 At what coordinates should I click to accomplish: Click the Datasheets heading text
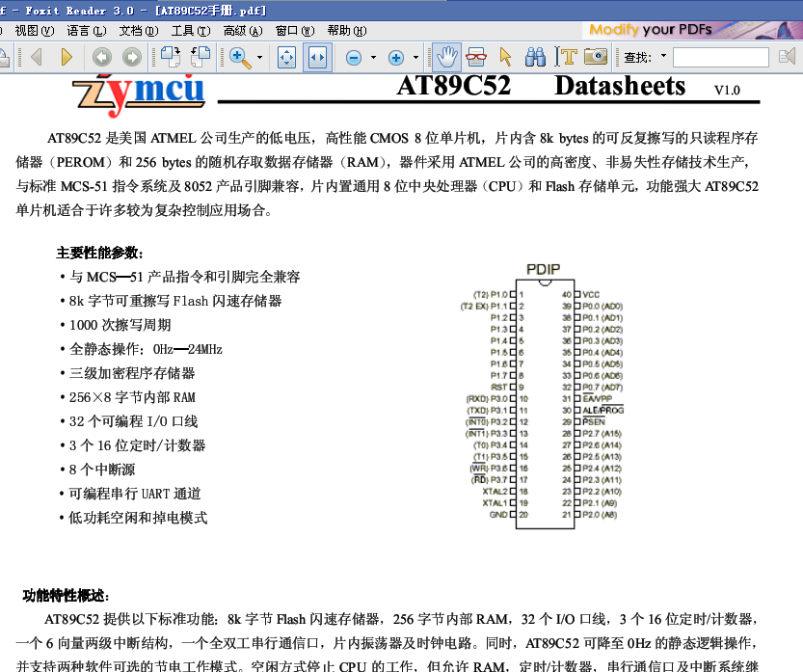pos(620,86)
